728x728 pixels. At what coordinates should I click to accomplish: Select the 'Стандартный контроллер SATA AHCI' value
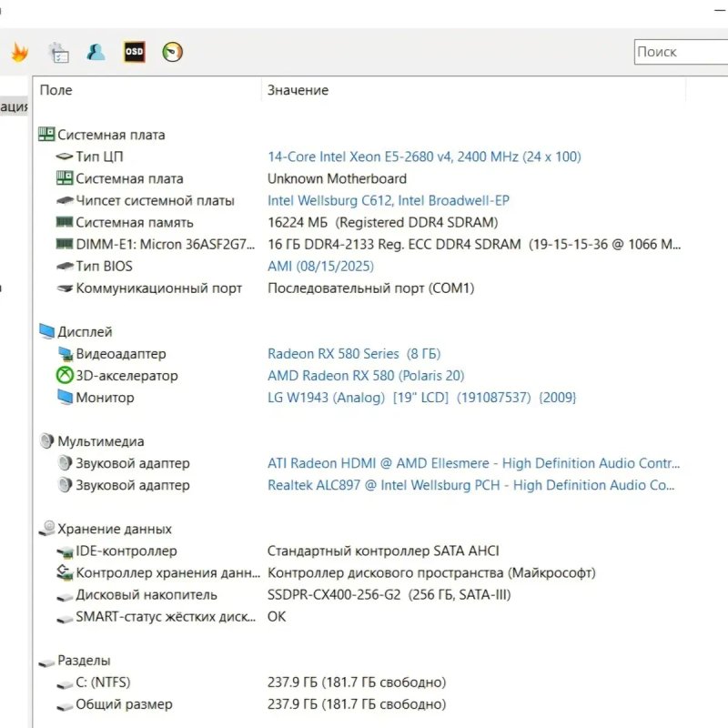(383, 551)
